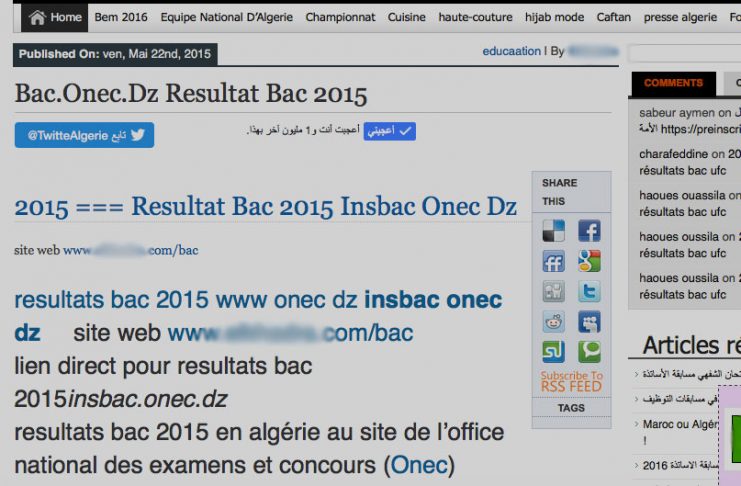Share on Delicious icon

553,231
